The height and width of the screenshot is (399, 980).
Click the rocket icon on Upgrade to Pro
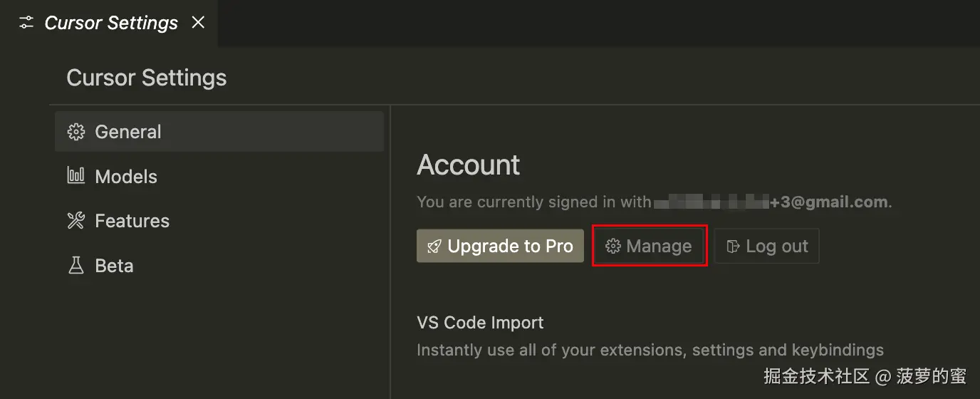click(x=434, y=247)
